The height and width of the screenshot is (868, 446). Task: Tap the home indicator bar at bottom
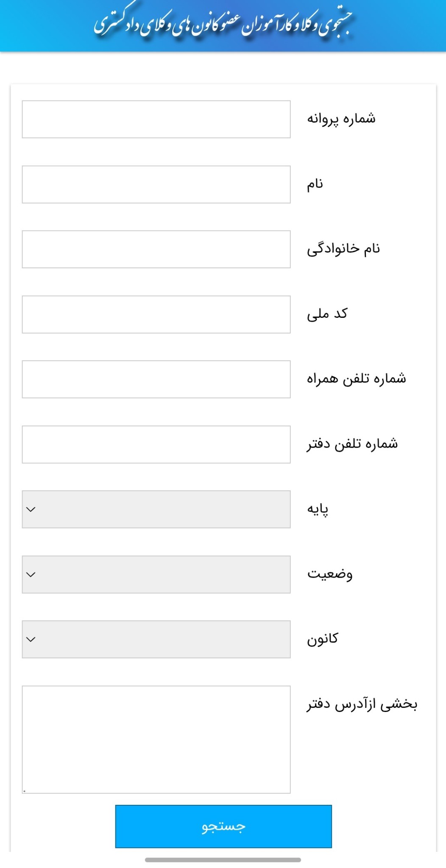pyautogui.click(x=223, y=860)
